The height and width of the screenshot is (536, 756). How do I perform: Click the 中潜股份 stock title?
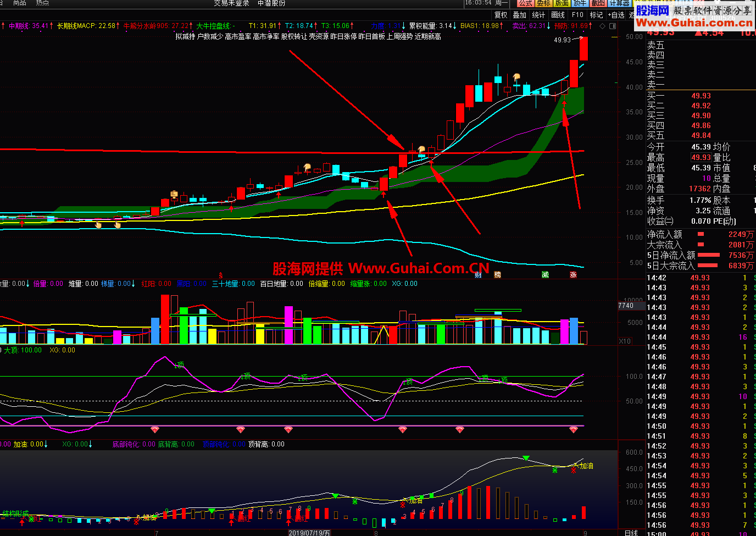271,3
